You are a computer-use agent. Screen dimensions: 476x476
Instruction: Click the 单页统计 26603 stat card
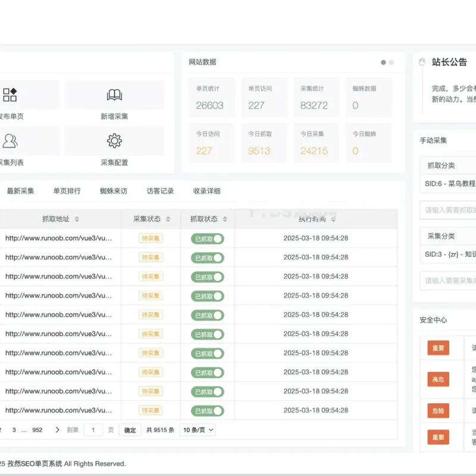click(x=212, y=98)
